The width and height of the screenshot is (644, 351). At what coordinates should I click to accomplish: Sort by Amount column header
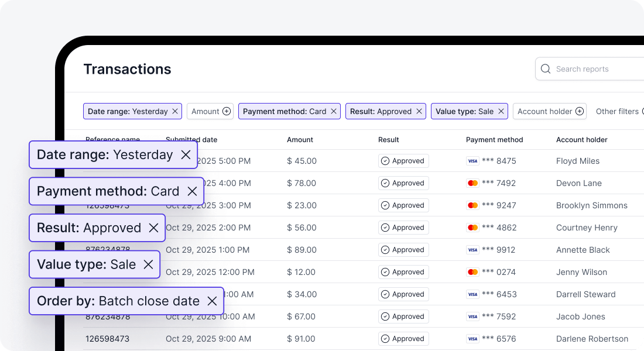[300, 140]
